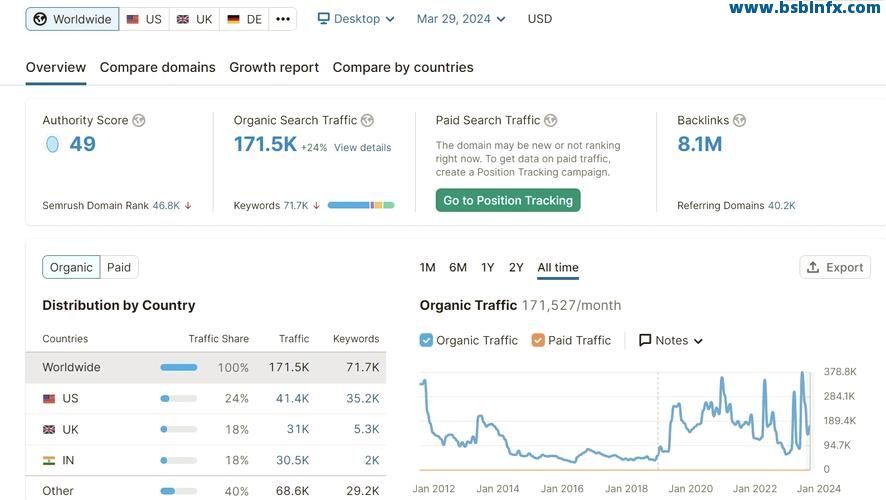This screenshot has height=500, width=886.
Task: Click IN traffic value 30.5K
Action: coord(293,460)
